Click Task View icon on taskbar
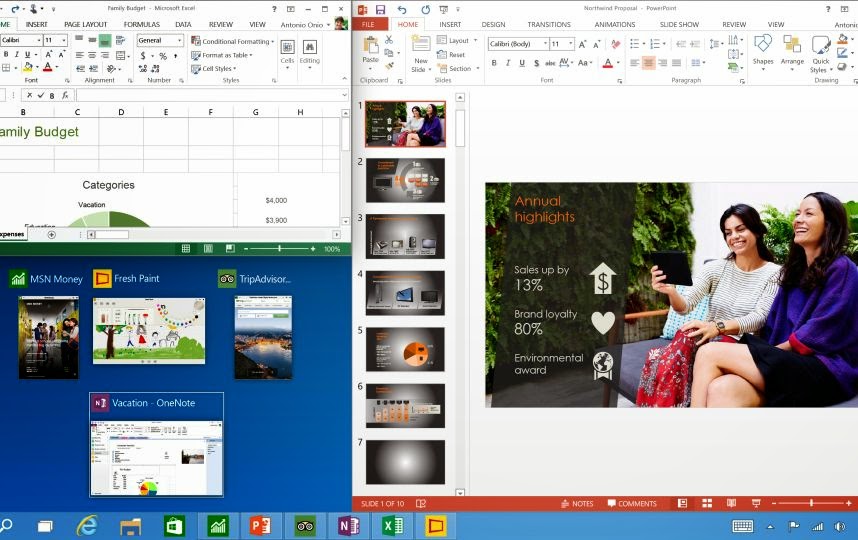The height and width of the screenshot is (540, 858). point(45,526)
